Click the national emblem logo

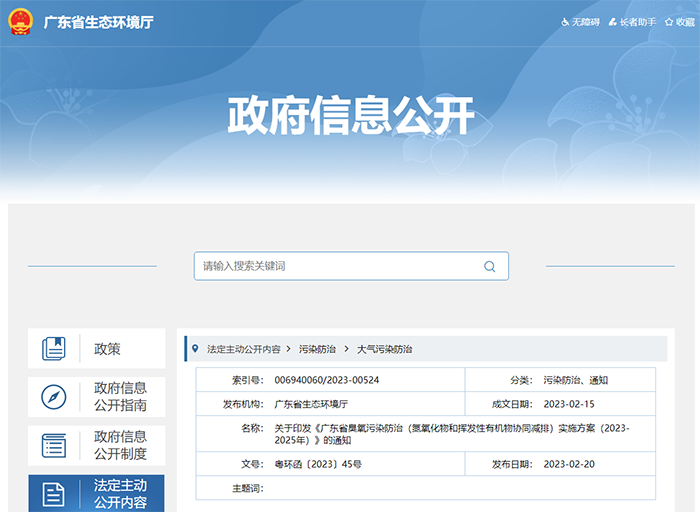click(x=20, y=22)
